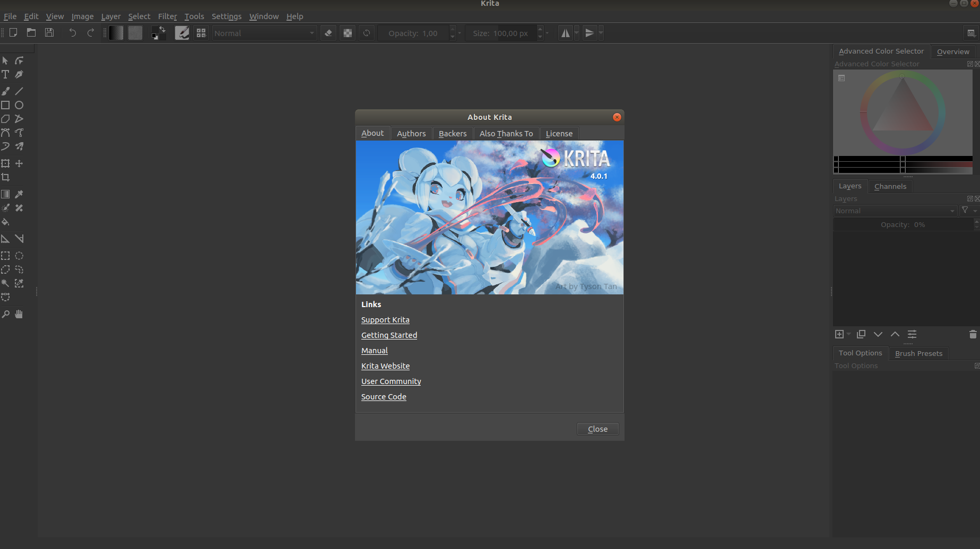Adjust the brush Opacity slider
Viewport: 980px width, 549px height.
413,33
